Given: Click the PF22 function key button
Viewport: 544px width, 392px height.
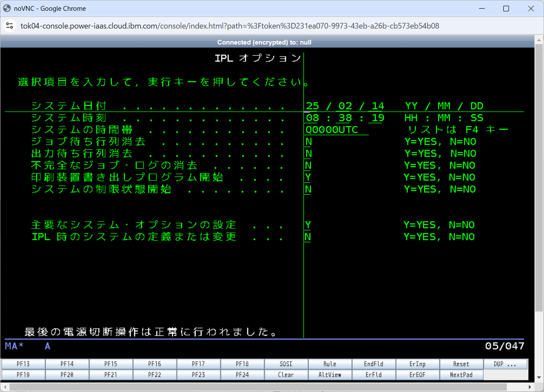Looking at the screenshot, I should [155, 375].
